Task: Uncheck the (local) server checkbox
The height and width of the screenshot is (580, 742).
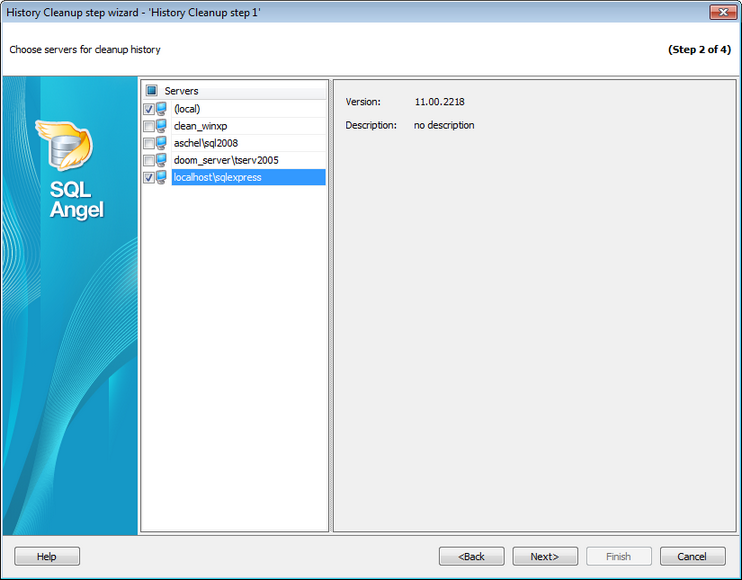Action: pyautogui.click(x=149, y=109)
